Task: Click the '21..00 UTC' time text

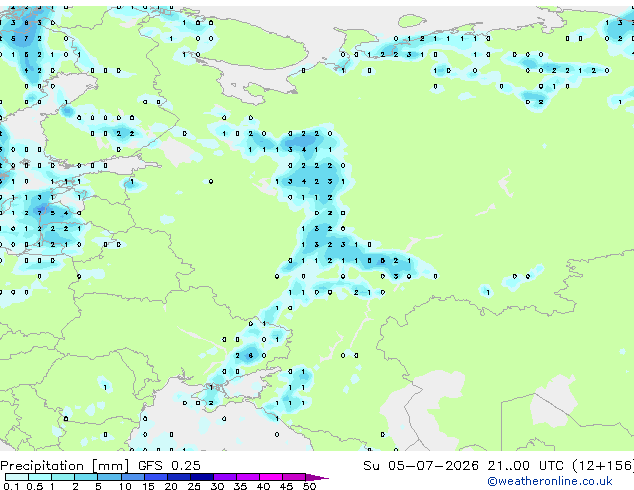Action: click(526, 466)
